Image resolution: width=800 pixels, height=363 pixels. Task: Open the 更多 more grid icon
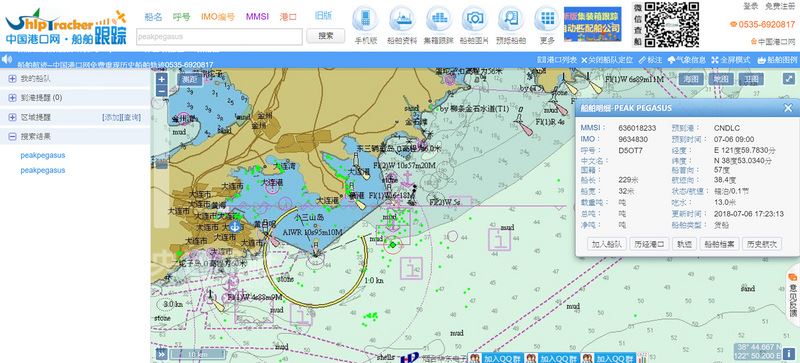coord(547,19)
